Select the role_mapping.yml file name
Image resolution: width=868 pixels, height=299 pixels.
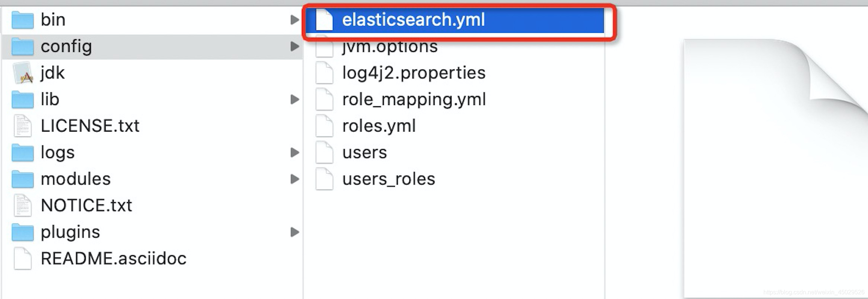pos(414,100)
